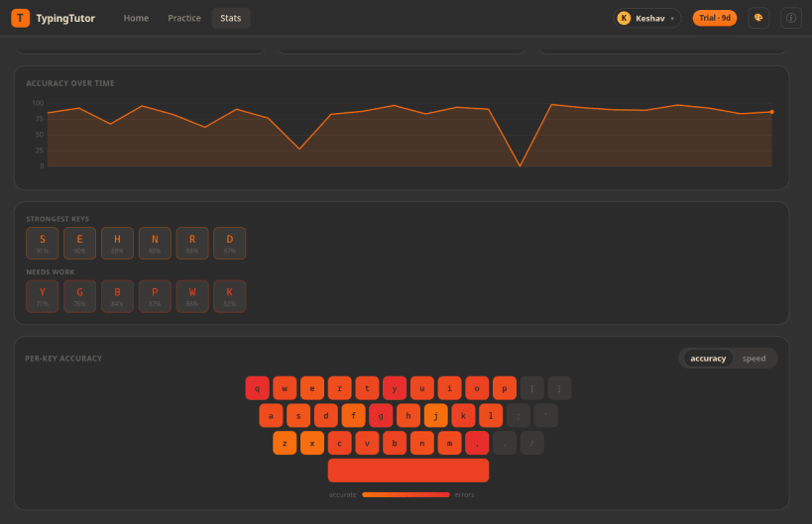The height and width of the screenshot is (524, 812).
Task: Click the spacebar on heatmap keyboard
Action: pos(408,471)
